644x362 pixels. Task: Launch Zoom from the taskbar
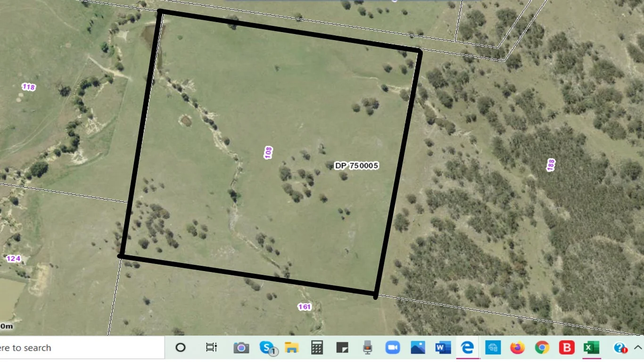[392, 348]
